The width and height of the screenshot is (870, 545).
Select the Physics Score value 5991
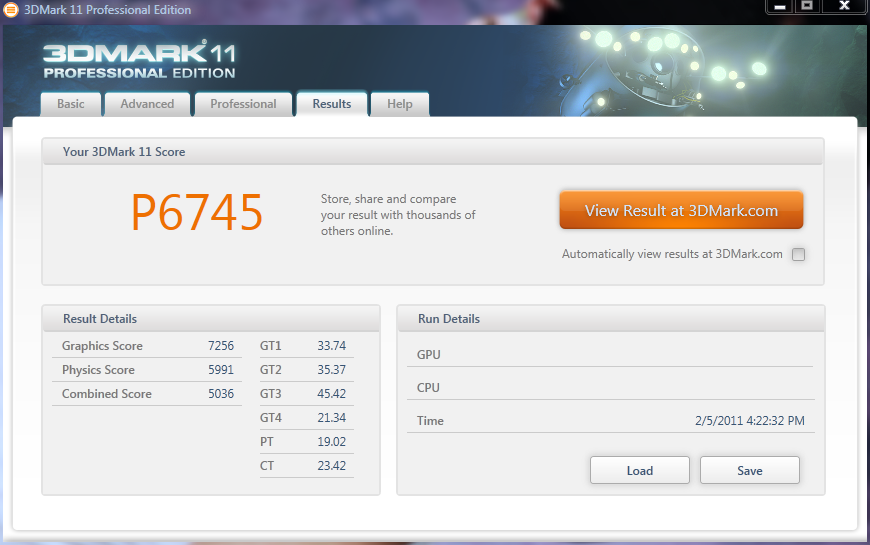pos(221,370)
